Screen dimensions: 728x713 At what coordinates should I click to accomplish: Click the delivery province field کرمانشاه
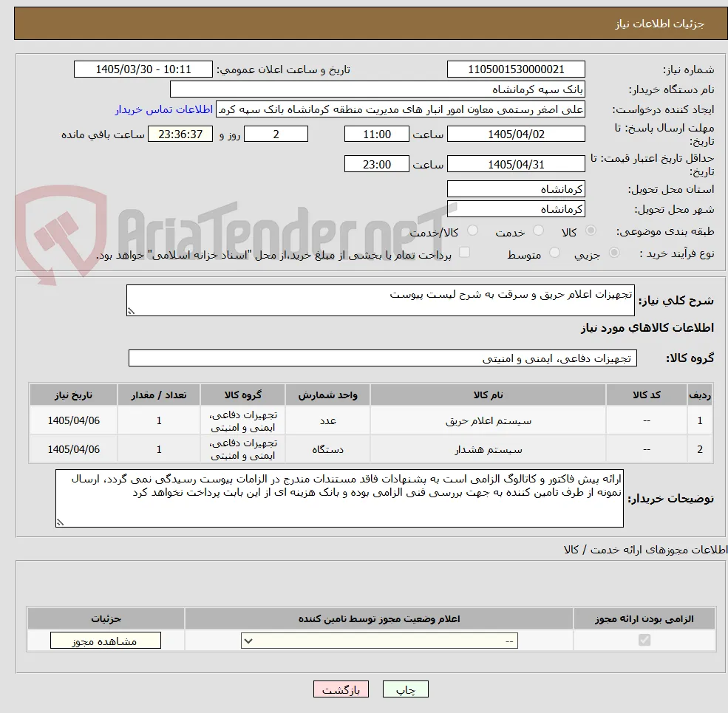(x=516, y=189)
